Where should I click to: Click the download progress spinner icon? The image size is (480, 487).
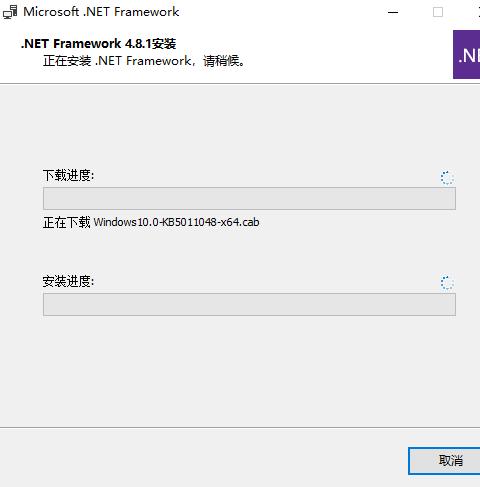(x=447, y=178)
